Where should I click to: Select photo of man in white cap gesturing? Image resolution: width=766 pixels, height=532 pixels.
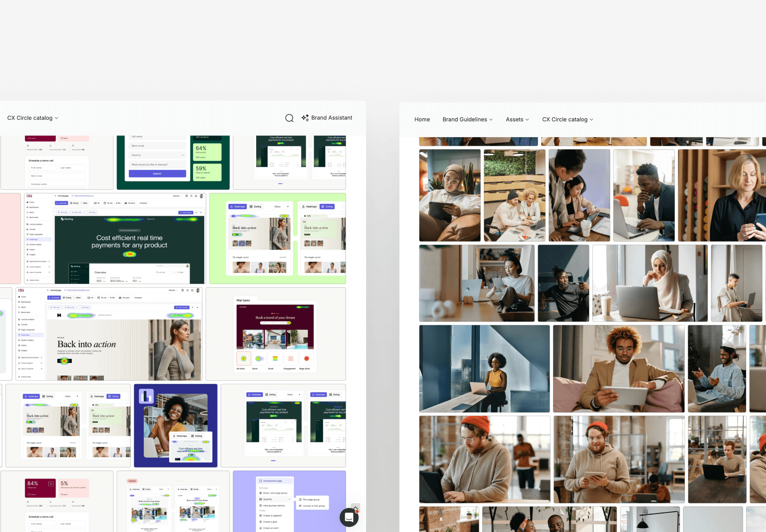tap(717, 369)
